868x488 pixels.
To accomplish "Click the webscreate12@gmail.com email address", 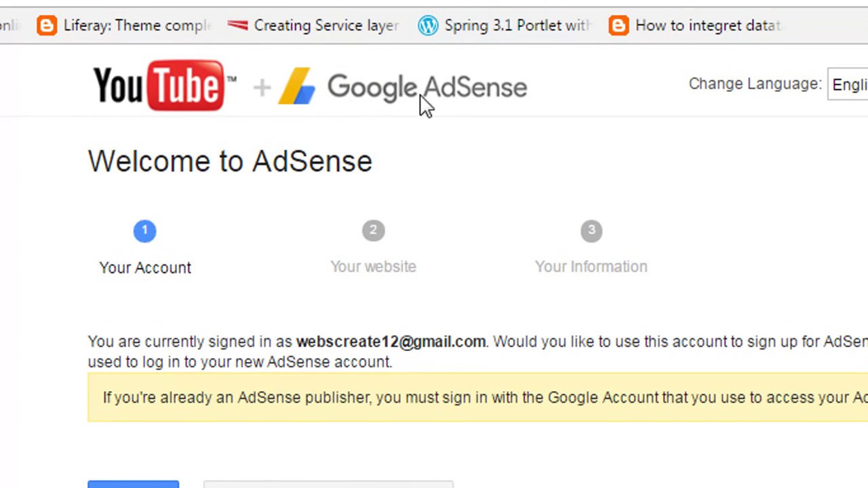I will point(391,342).
